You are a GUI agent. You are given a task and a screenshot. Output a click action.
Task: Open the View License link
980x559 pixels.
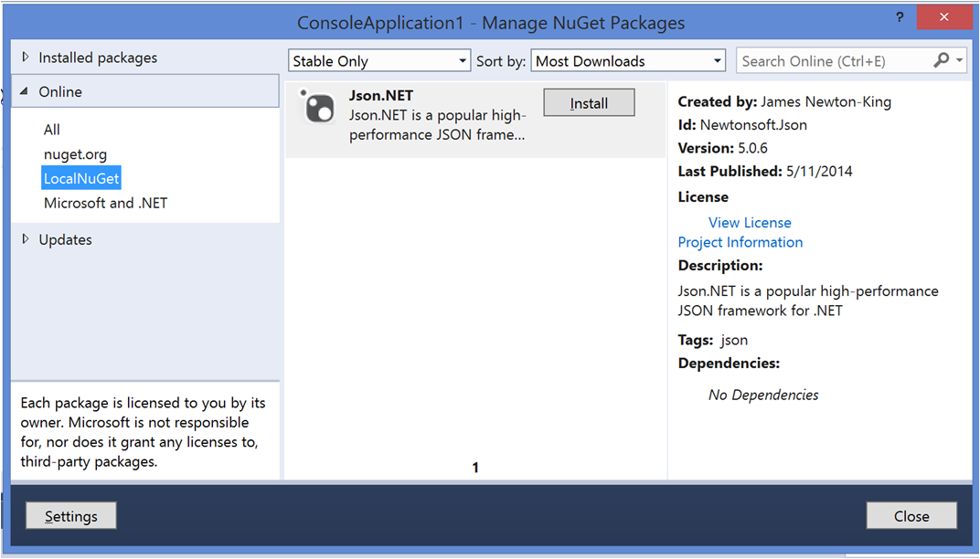pyautogui.click(x=750, y=222)
